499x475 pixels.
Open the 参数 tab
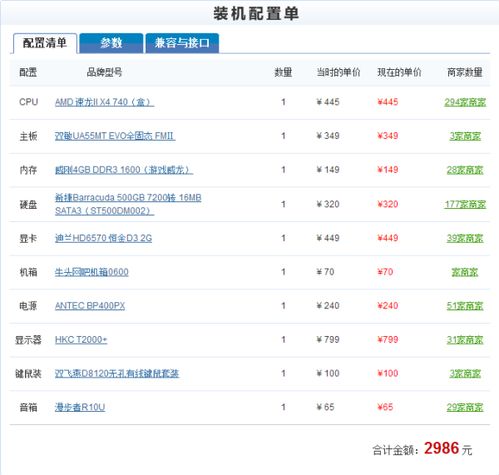coord(111,43)
